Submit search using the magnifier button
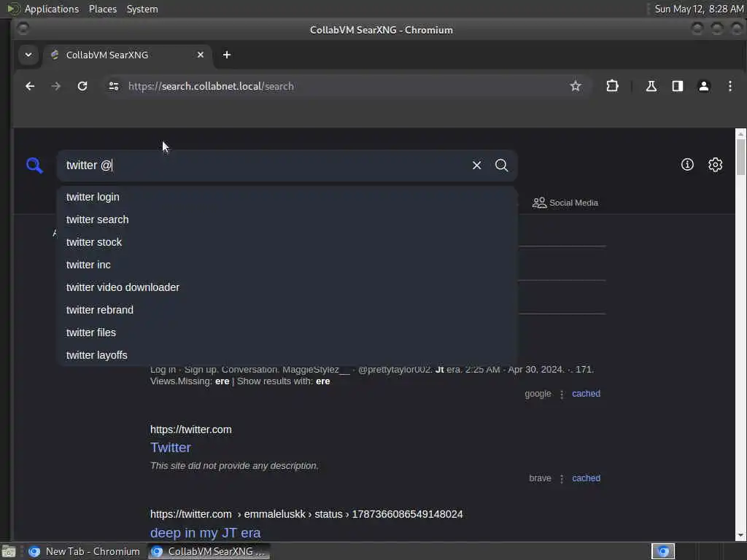This screenshot has height=560, width=747. tap(501, 166)
